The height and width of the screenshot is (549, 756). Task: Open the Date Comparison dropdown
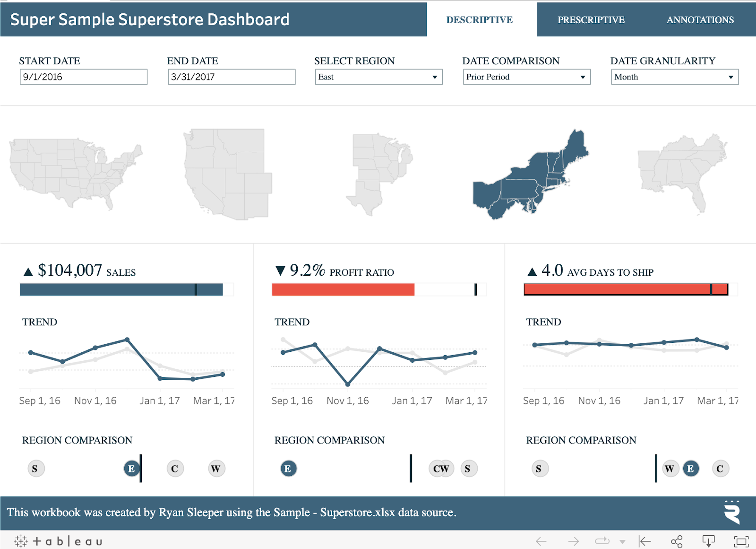(527, 77)
